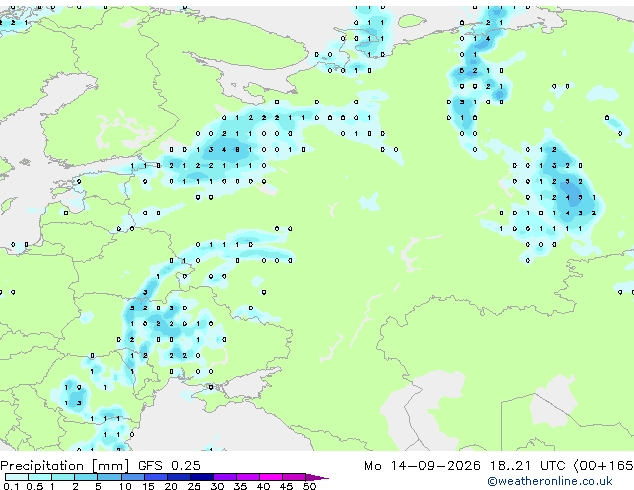Click the 1–2 mm legend color box

tap(63, 477)
